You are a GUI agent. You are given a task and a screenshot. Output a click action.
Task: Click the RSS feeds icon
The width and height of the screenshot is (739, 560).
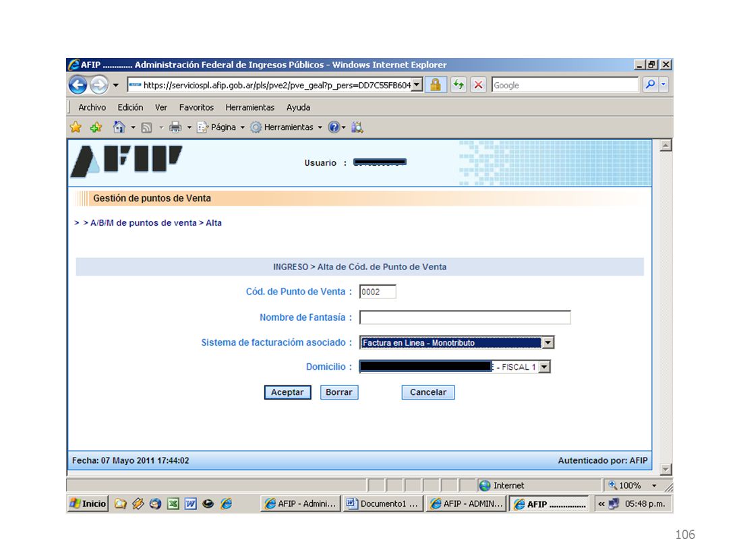point(146,127)
